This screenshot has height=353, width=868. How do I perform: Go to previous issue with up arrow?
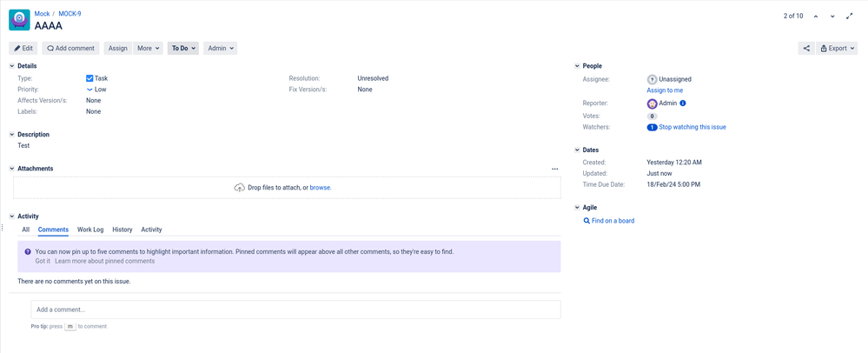coord(815,16)
